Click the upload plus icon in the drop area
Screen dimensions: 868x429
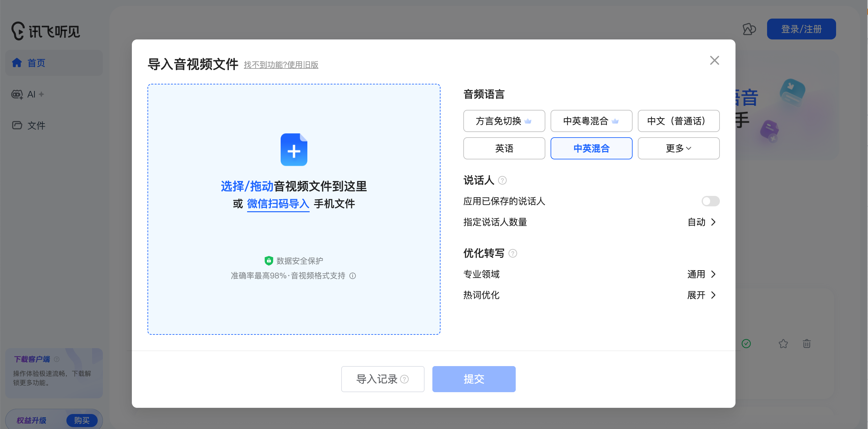point(293,150)
